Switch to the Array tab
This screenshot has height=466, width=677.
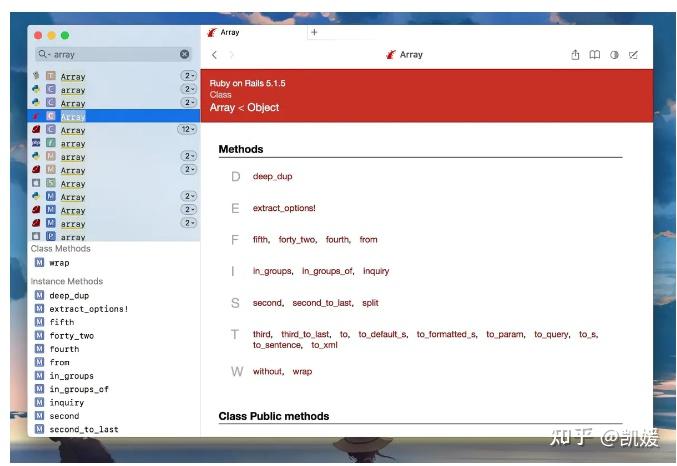(x=255, y=32)
